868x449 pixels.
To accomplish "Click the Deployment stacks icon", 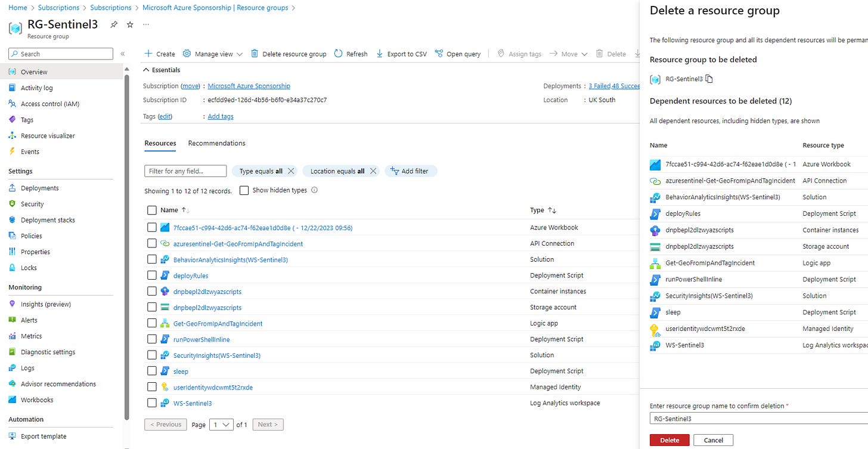I will pyautogui.click(x=13, y=220).
